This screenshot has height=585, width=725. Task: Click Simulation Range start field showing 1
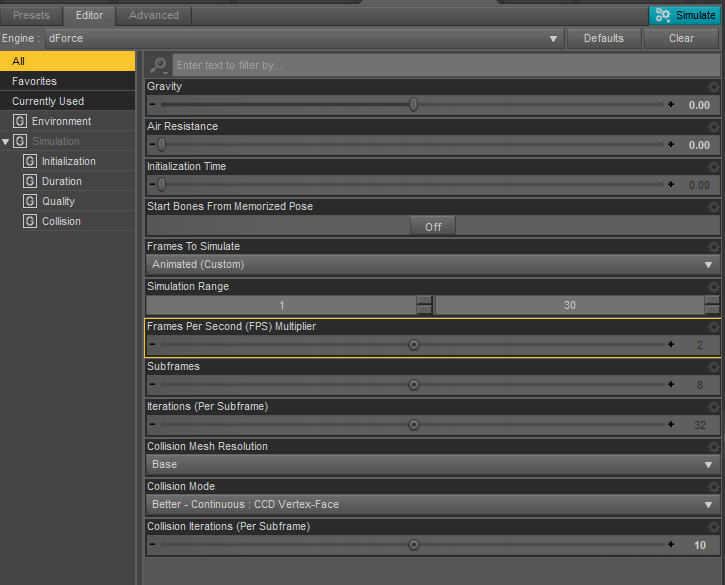[282, 305]
